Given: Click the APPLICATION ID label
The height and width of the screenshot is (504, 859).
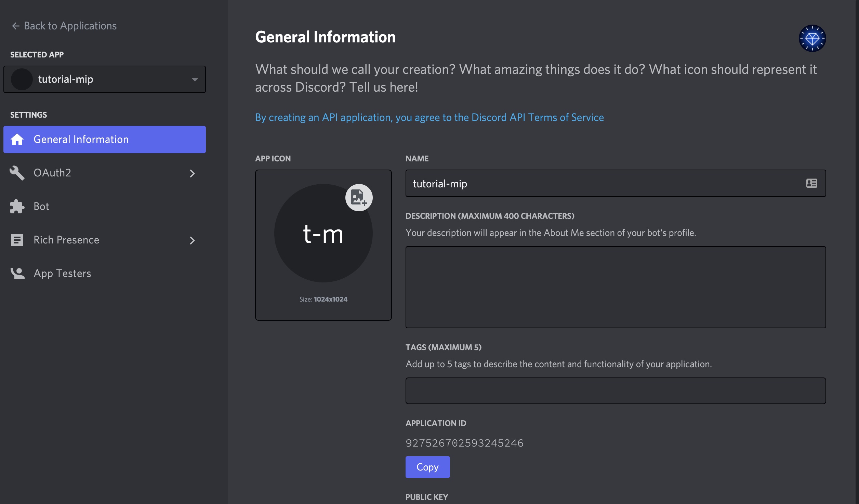Looking at the screenshot, I should [436, 423].
